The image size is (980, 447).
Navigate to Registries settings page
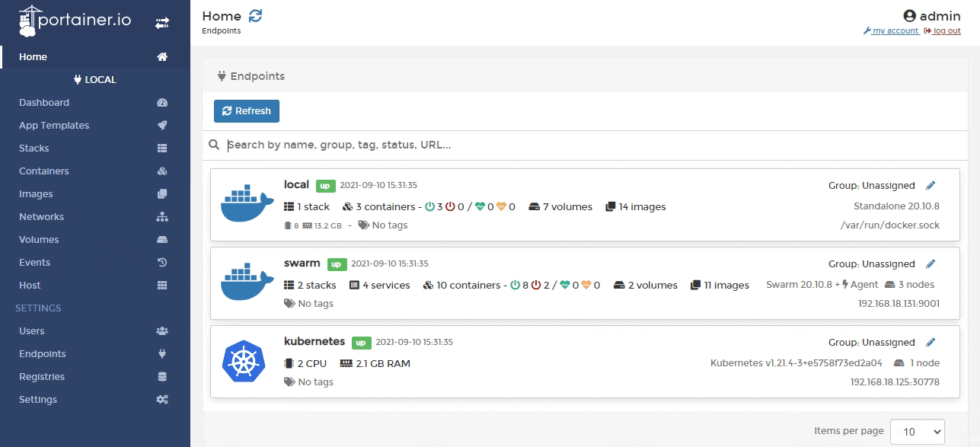tap(42, 377)
